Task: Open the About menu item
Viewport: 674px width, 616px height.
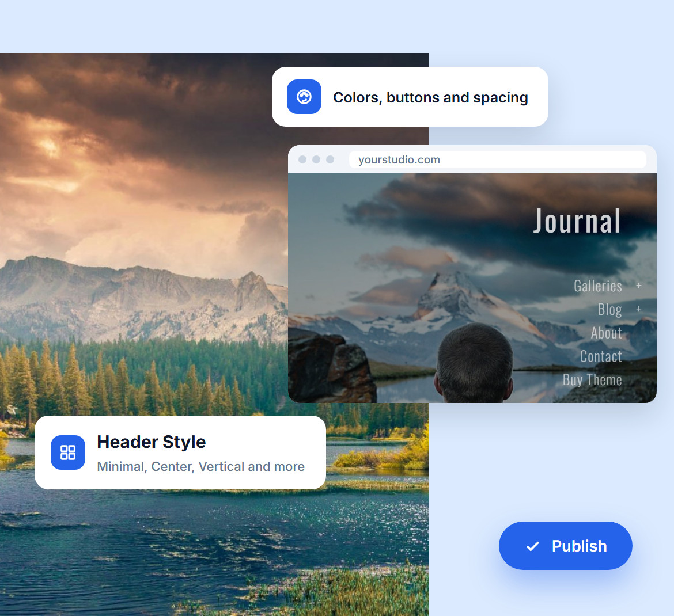Action: pyautogui.click(x=606, y=333)
